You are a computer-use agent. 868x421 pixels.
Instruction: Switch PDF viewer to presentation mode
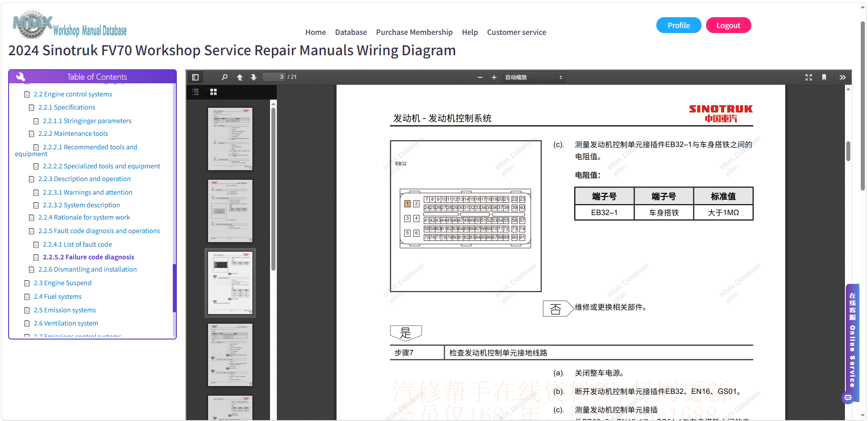(x=809, y=77)
